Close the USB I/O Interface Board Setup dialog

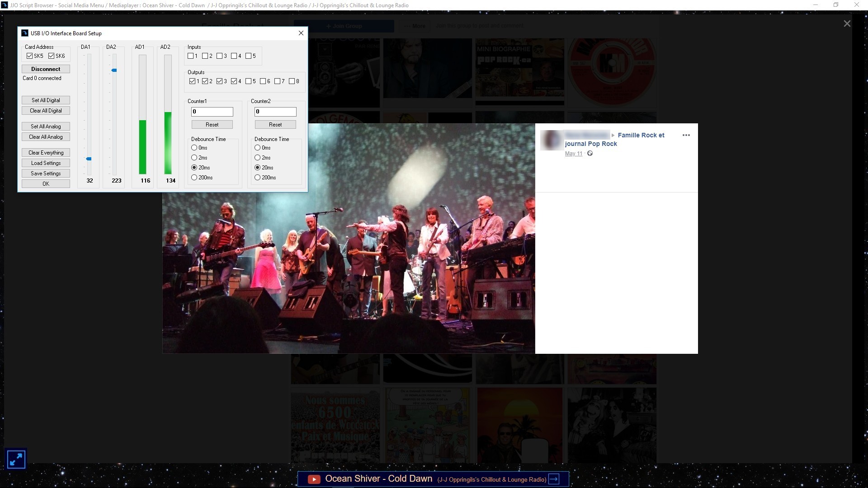tap(301, 33)
